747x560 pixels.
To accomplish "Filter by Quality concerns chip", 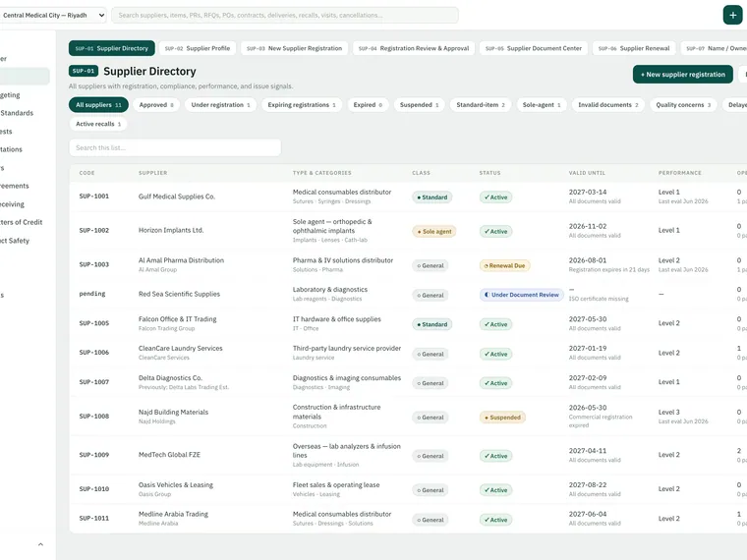I will pos(683,105).
